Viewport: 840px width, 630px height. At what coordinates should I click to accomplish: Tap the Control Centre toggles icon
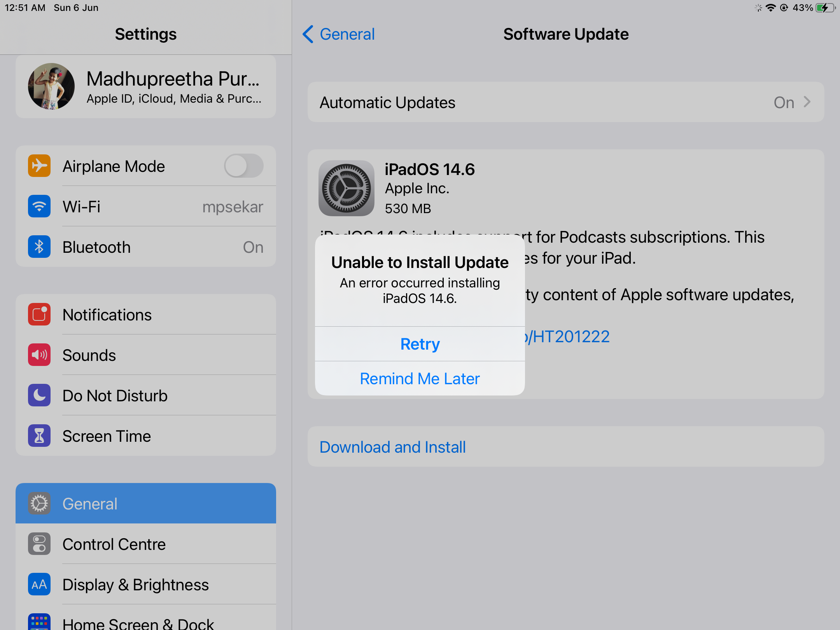(39, 544)
